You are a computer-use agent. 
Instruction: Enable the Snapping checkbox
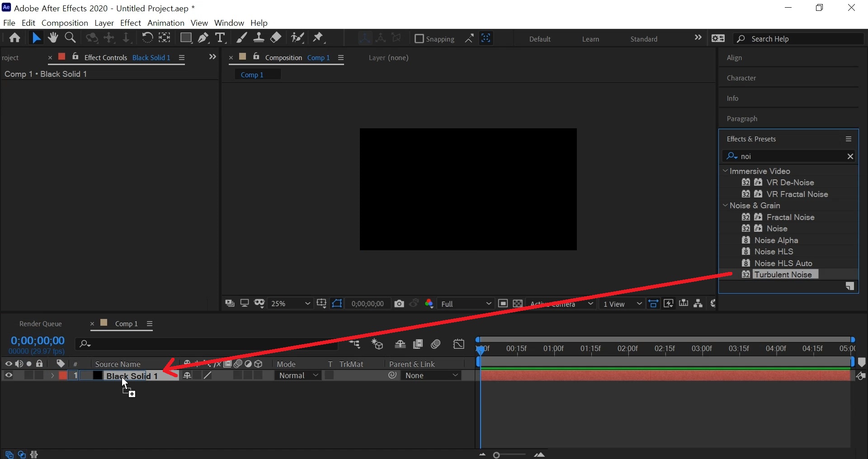419,39
